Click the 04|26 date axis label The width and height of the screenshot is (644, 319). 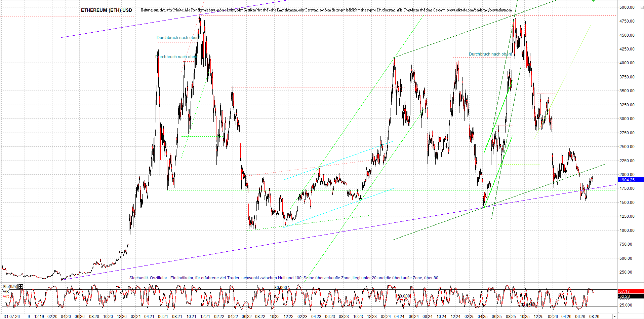566,317
